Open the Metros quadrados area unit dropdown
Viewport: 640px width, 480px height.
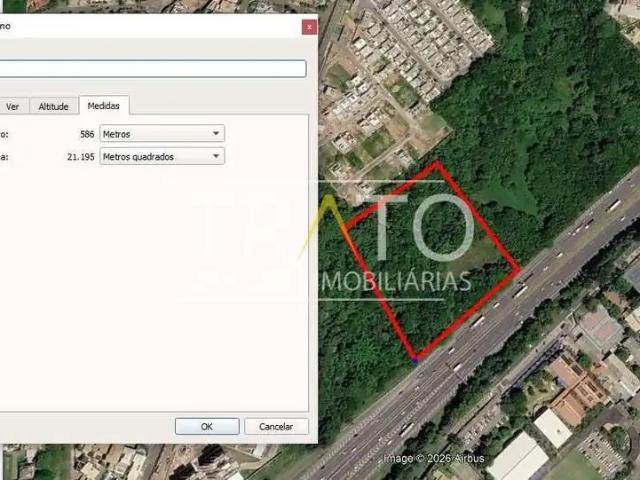pos(162,156)
